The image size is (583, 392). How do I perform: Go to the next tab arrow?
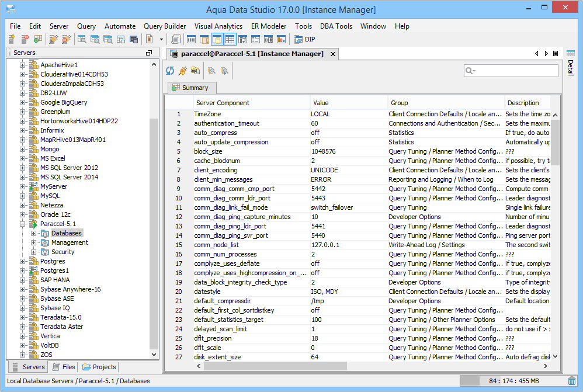[546, 54]
